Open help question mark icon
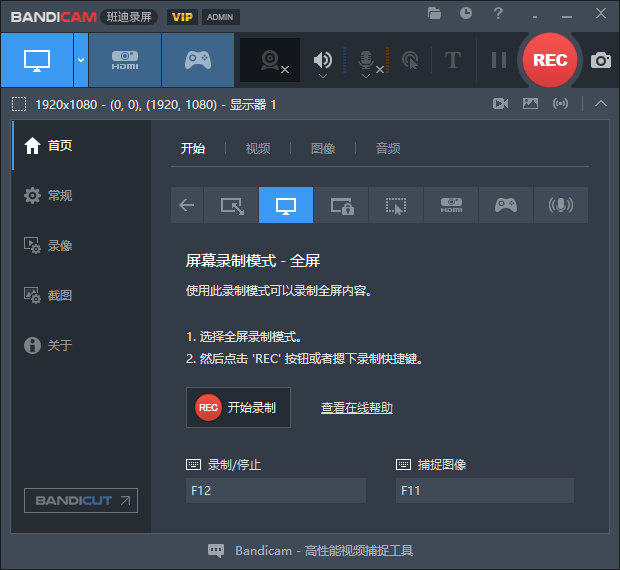The height and width of the screenshot is (570, 620). pyautogui.click(x=497, y=13)
